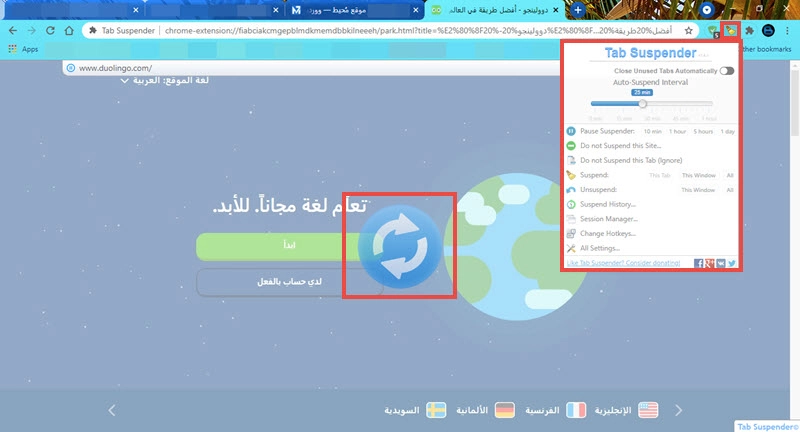Click the browser Home icon

coord(69,31)
